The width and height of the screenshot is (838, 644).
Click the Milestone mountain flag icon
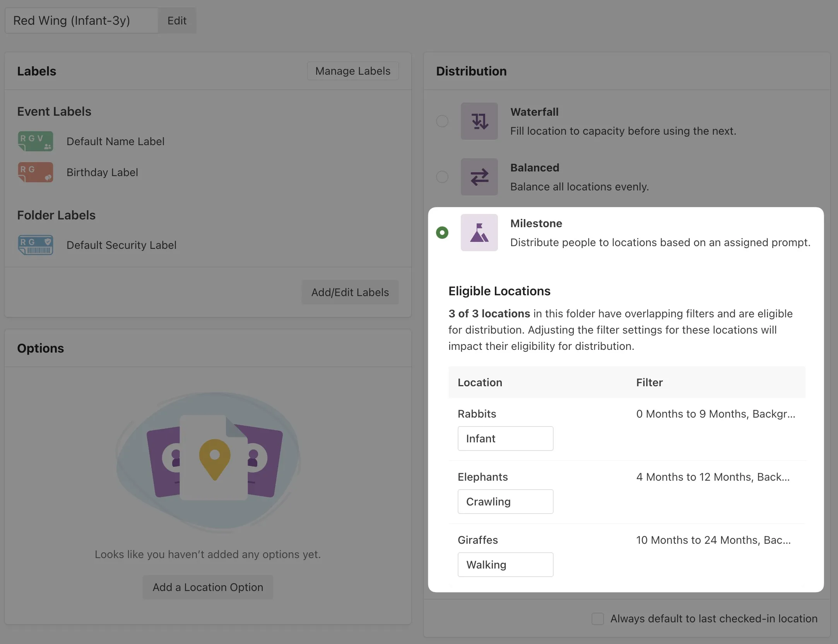pyautogui.click(x=479, y=233)
